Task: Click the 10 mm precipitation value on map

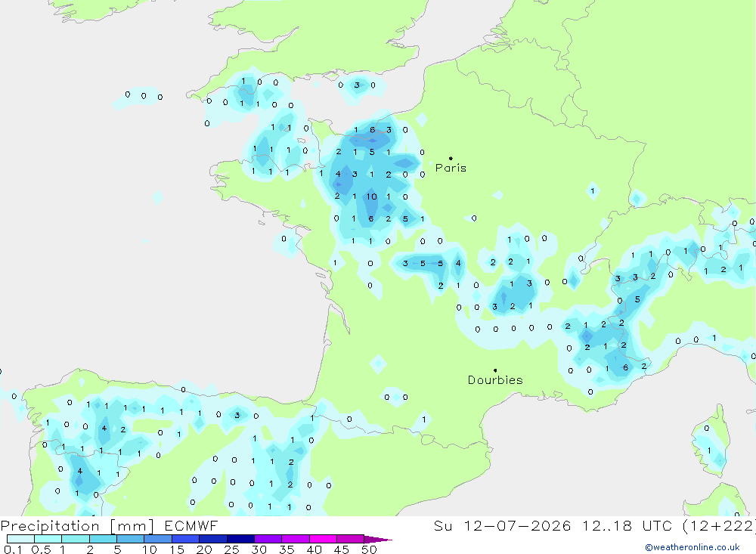Action: tap(371, 197)
